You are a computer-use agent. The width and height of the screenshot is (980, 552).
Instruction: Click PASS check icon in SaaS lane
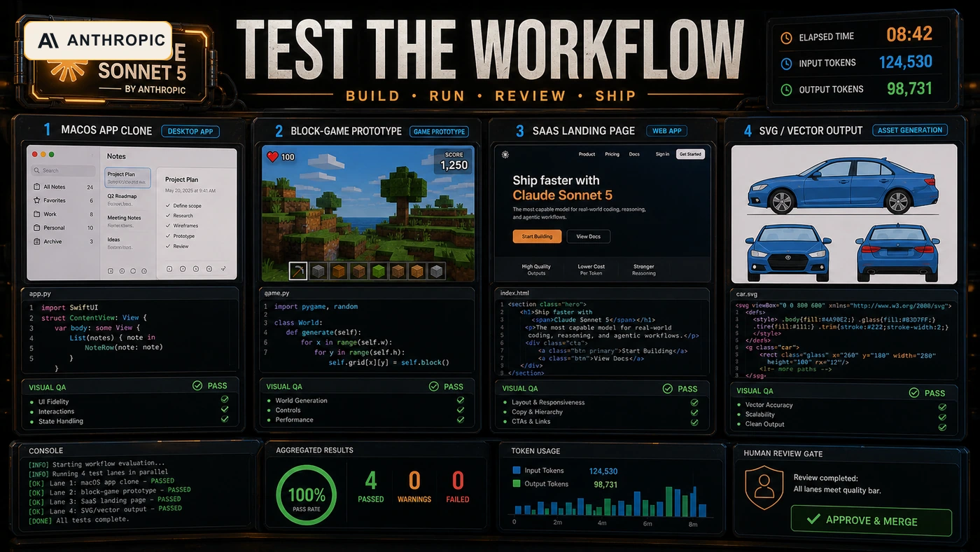[x=668, y=389]
